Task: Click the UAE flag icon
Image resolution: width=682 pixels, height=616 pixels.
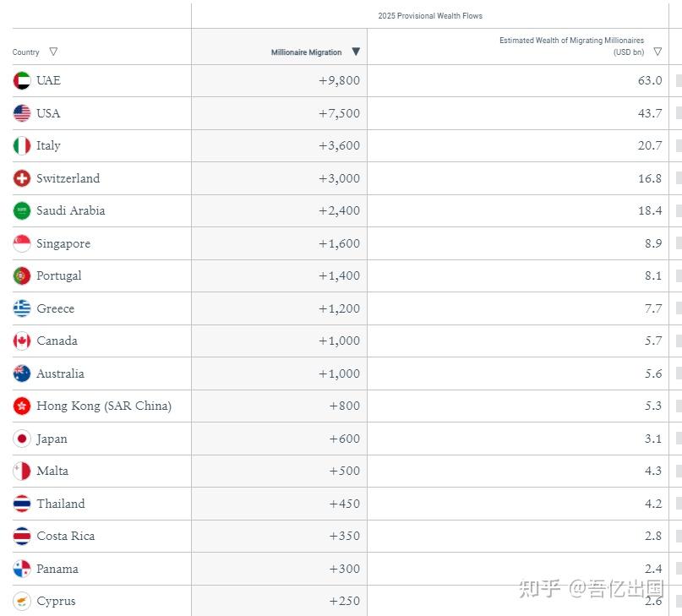Action: [x=22, y=80]
